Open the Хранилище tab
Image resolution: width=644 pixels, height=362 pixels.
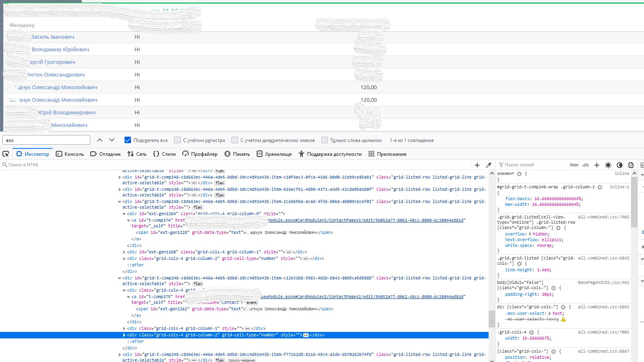click(x=274, y=154)
